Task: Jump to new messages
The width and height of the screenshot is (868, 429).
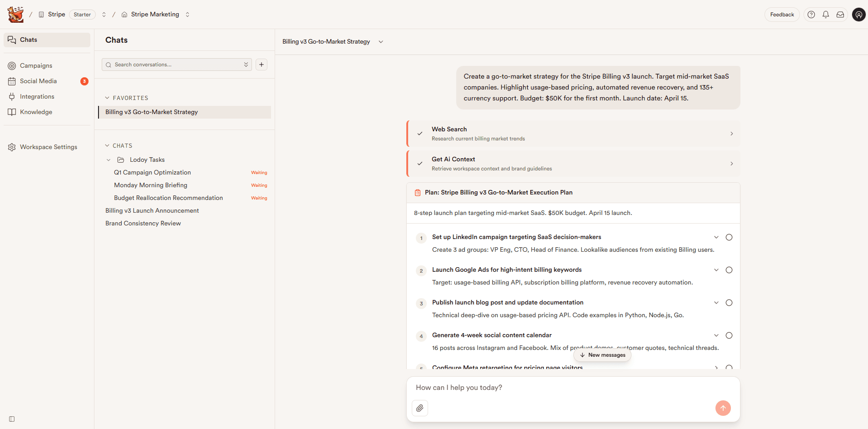Action: point(602,355)
